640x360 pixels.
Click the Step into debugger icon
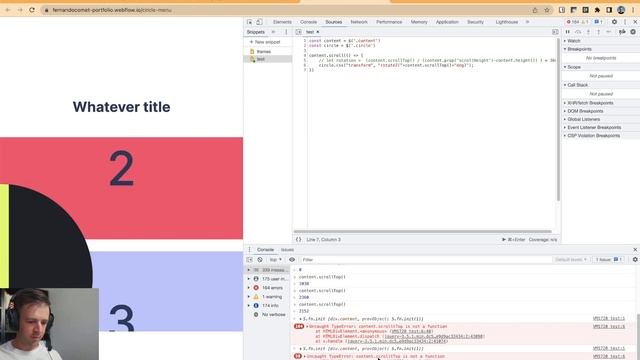pos(588,32)
